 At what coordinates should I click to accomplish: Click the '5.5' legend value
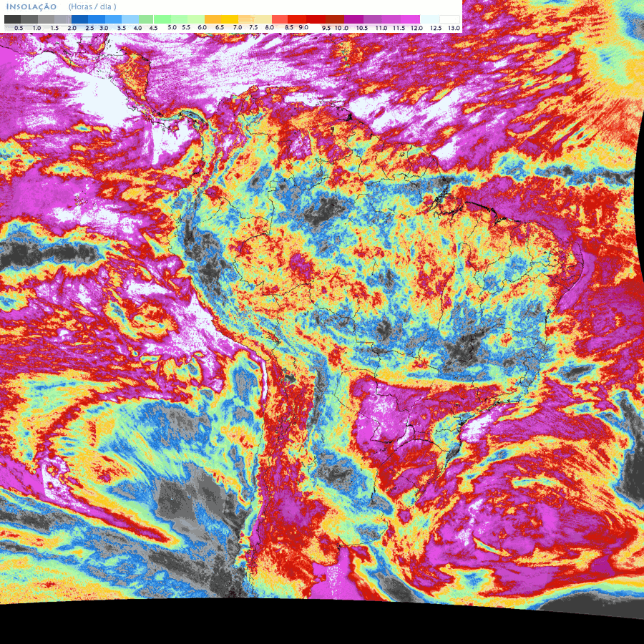[x=186, y=27]
